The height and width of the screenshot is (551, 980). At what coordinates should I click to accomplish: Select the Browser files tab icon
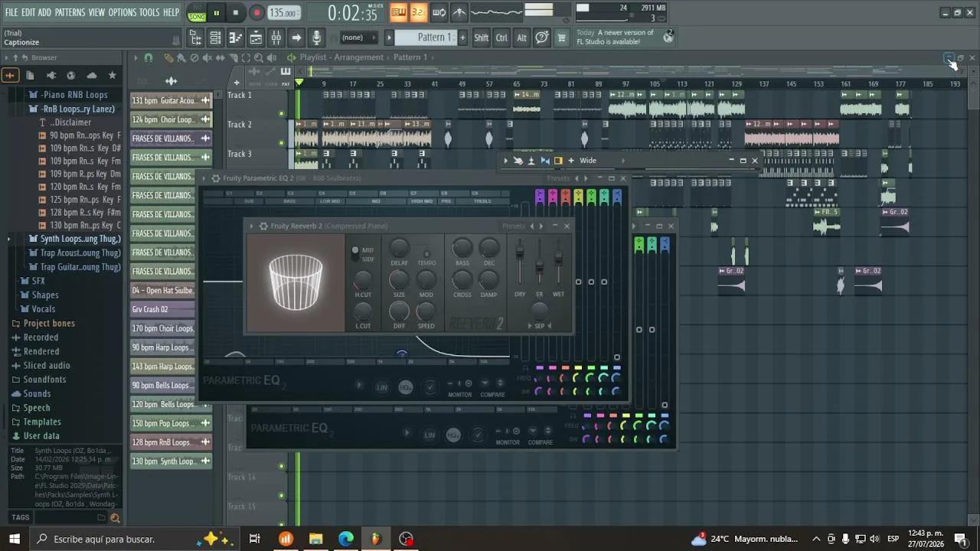tap(30, 75)
